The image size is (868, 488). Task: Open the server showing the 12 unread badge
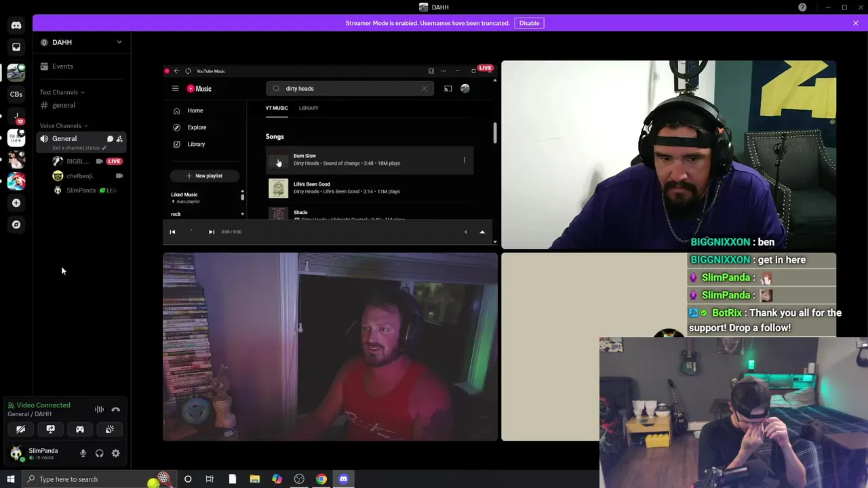tap(16, 117)
